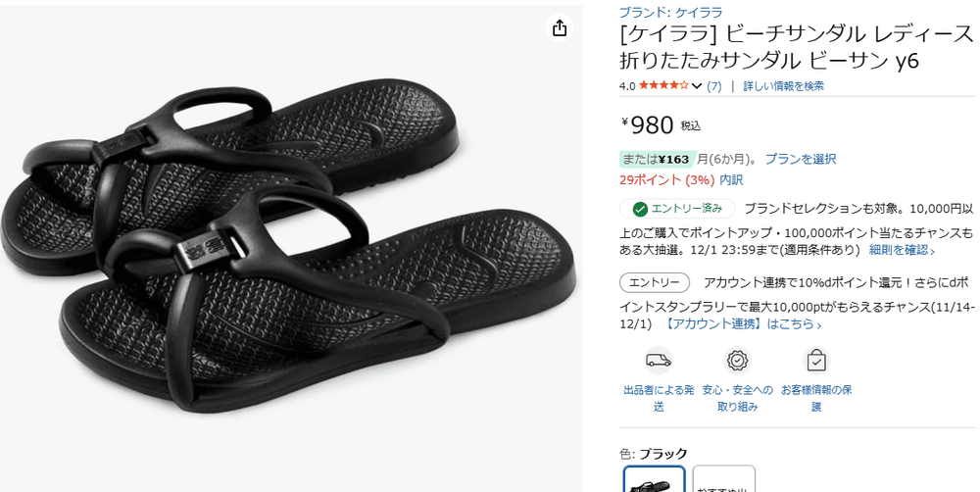Expand the 内訳 points breakdown
This screenshot has width=980, height=492.
tap(731, 180)
